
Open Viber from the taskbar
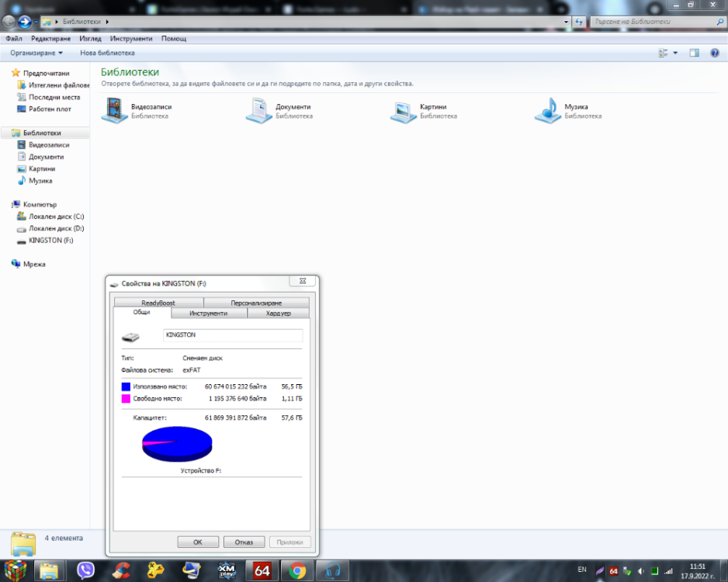[x=86, y=570]
